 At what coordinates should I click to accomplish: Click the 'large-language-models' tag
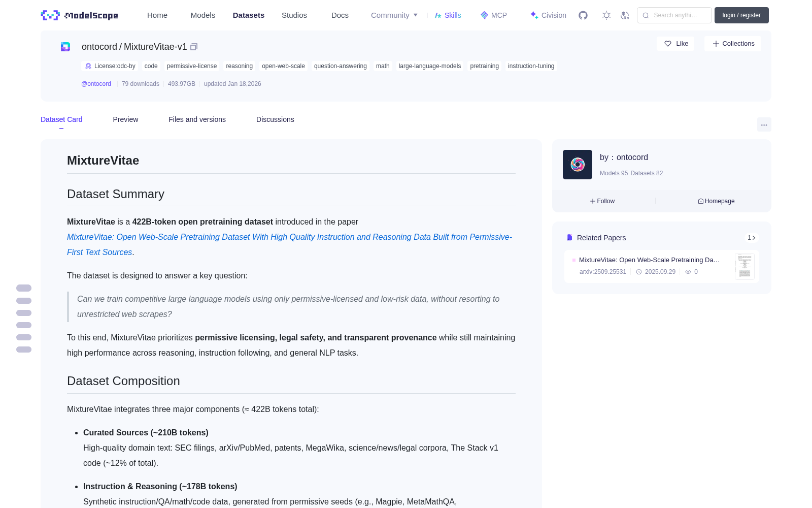[x=430, y=66]
